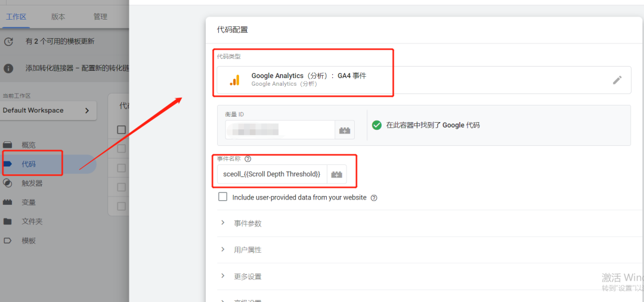Check the first row checkbox in tag list
The width and height of the screenshot is (644, 302).
pyautogui.click(x=122, y=149)
